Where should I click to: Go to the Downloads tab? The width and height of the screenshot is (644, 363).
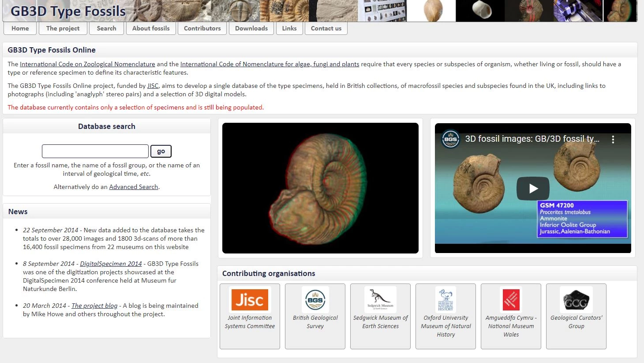point(251,28)
